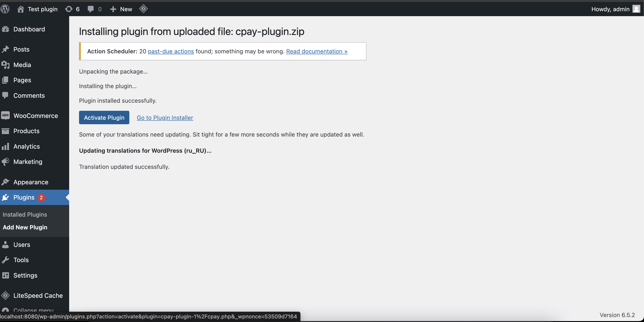
Task: Open the Dashboard gauge icon
Action: 5,29
